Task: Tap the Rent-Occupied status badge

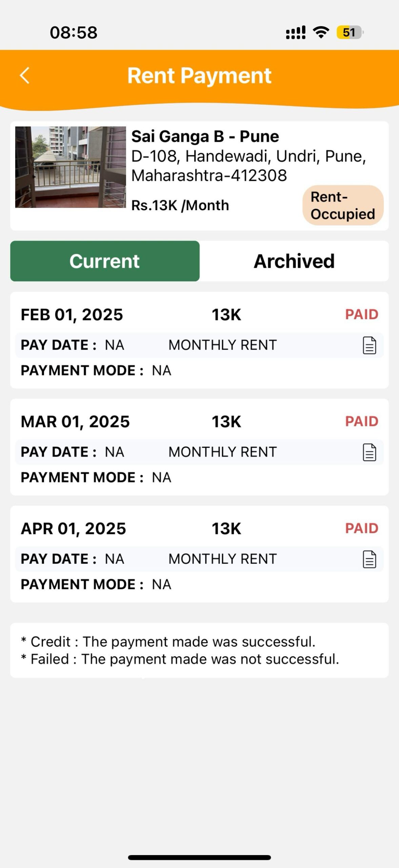Action: point(343,205)
